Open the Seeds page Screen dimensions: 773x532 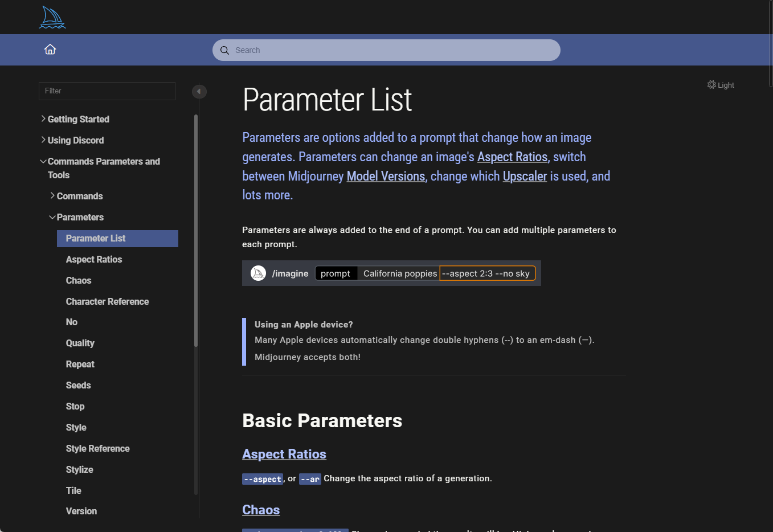[78, 385]
